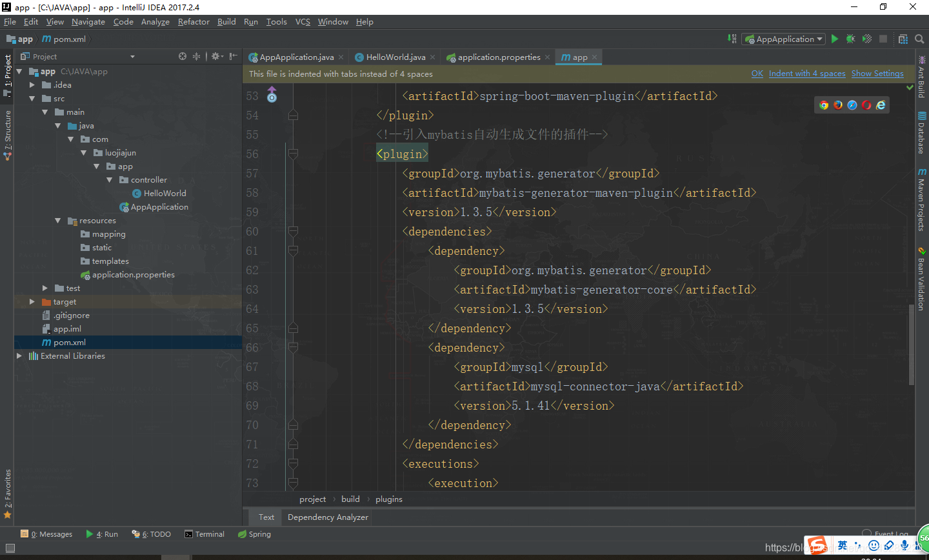
Task: Collapse all nodes in Project panel
Action: (196, 56)
